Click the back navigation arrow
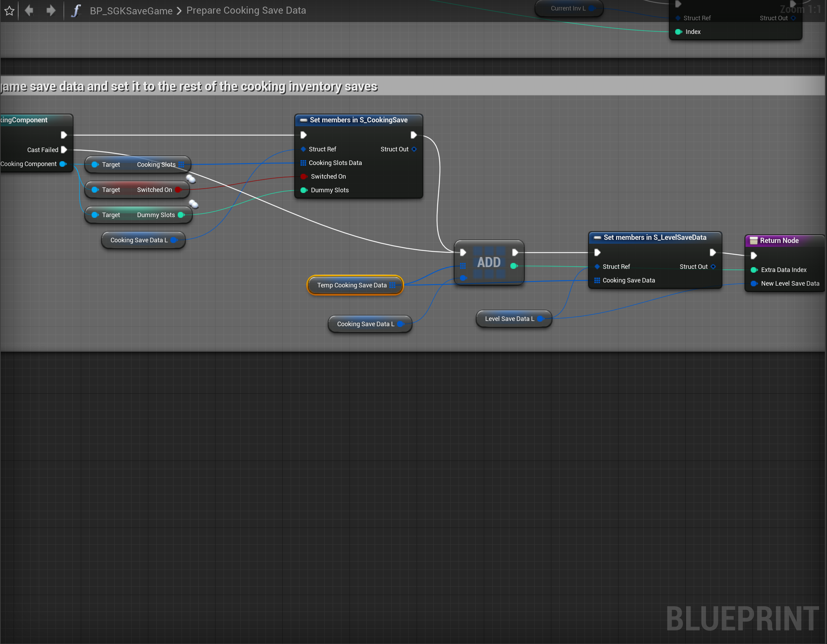827x644 pixels. (x=29, y=10)
